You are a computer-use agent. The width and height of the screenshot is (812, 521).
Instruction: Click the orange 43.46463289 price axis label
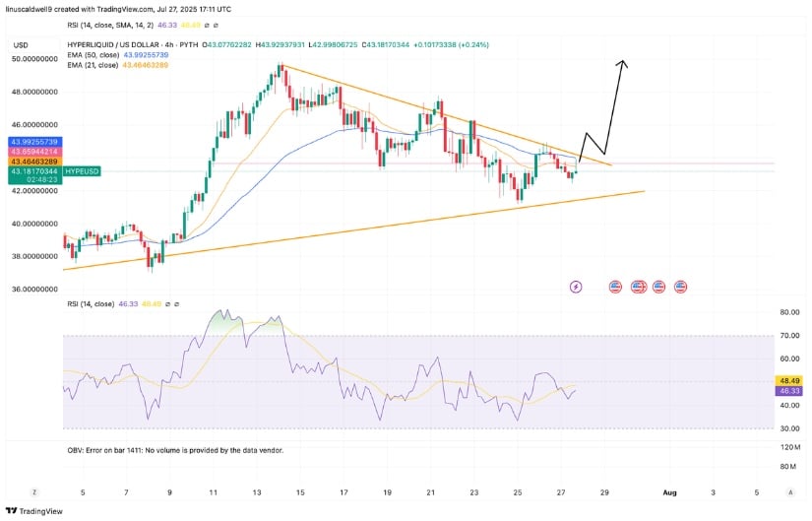(x=34, y=162)
